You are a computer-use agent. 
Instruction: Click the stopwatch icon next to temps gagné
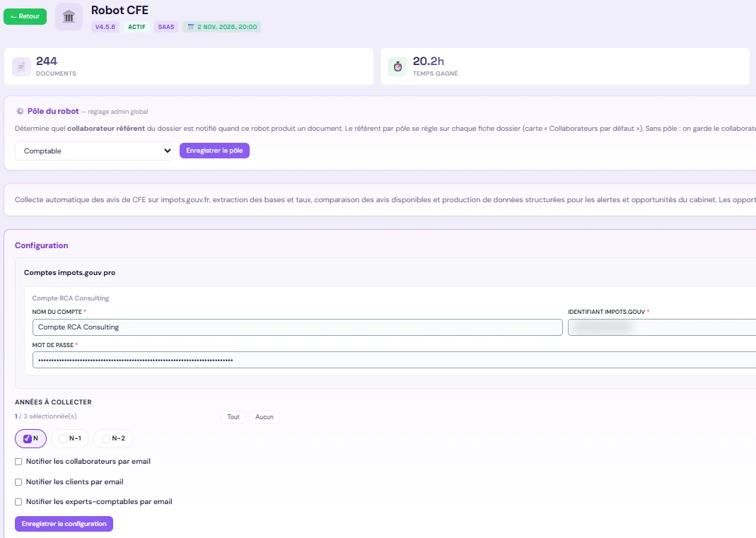(397, 66)
